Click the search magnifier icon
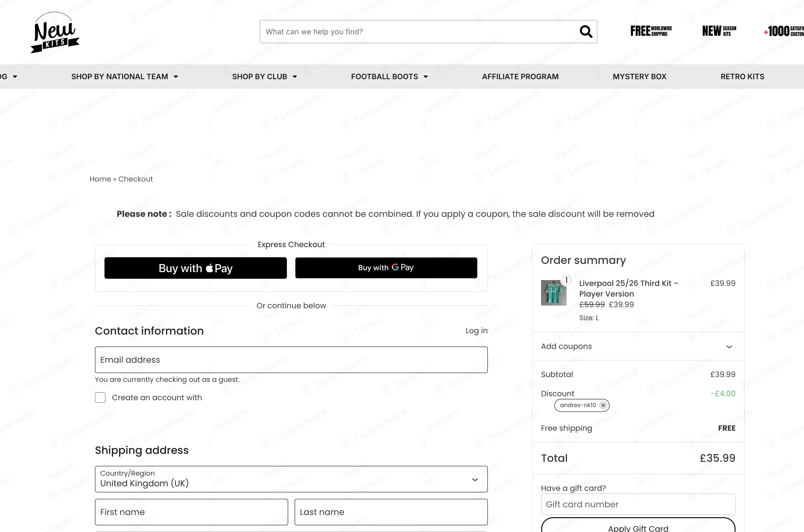This screenshot has height=532, width=804. tap(586, 32)
